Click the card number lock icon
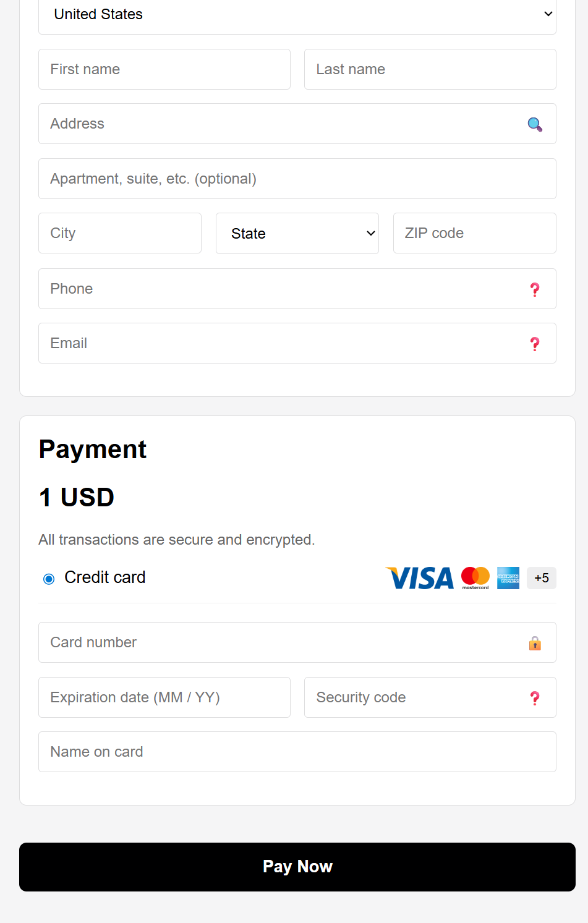The height and width of the screenshot is (923, 588). pyautogui.click(x=535, y=644)
